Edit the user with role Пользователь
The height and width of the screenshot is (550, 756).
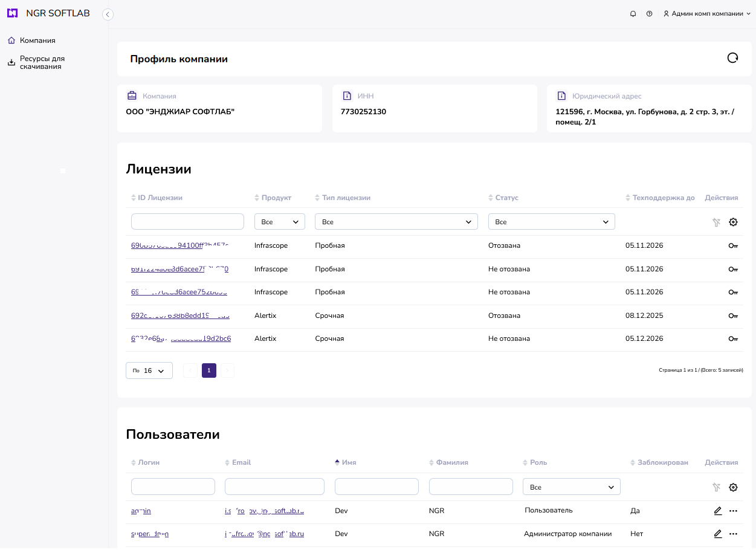pyautogui.click(x=718, y=511)
